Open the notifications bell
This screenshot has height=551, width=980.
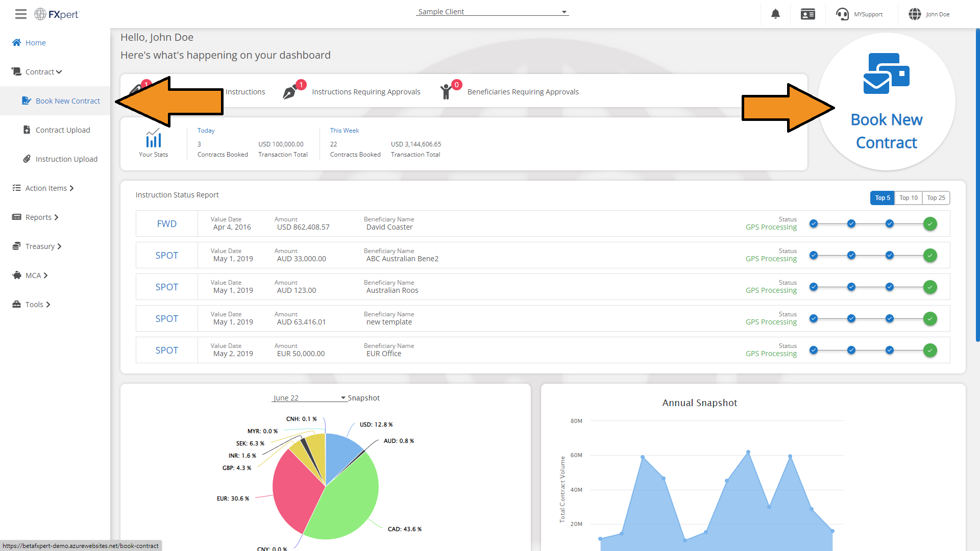pyautogui.click(x=775, y=14)
